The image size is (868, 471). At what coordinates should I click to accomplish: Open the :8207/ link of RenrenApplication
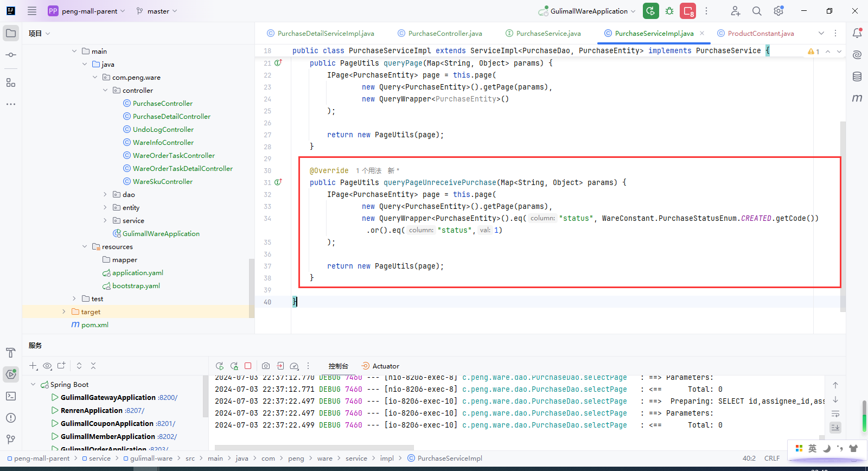click(135, 411)
